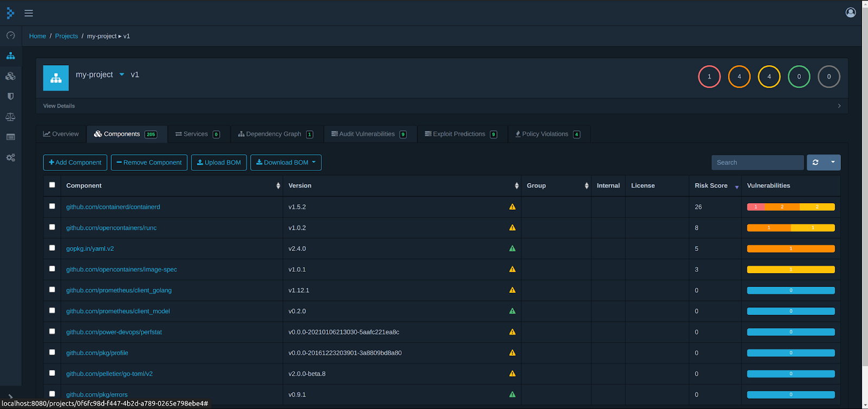
Task: Click the refresh table icon button
Action: (x=815, y=162)
